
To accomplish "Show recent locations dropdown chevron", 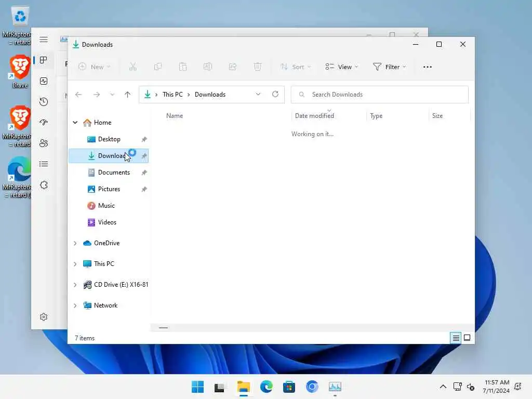I will [x=112, y=95].
